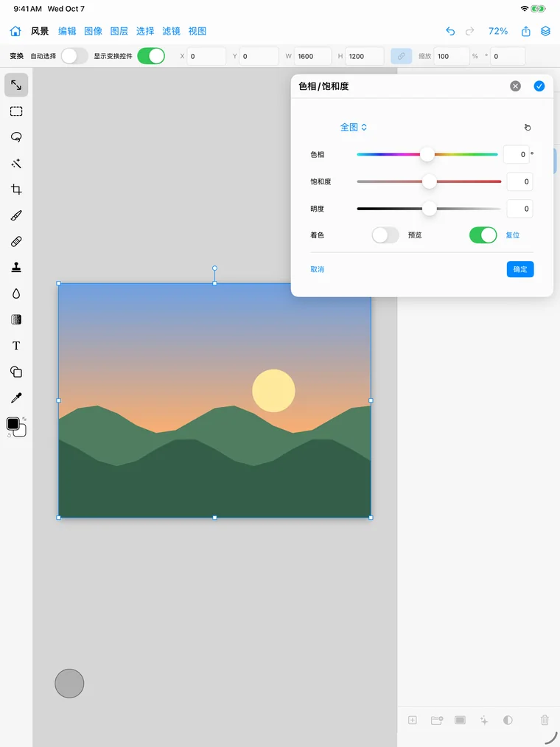Click the H height field showing 1200
560x747 pixels.
point(364,56)
